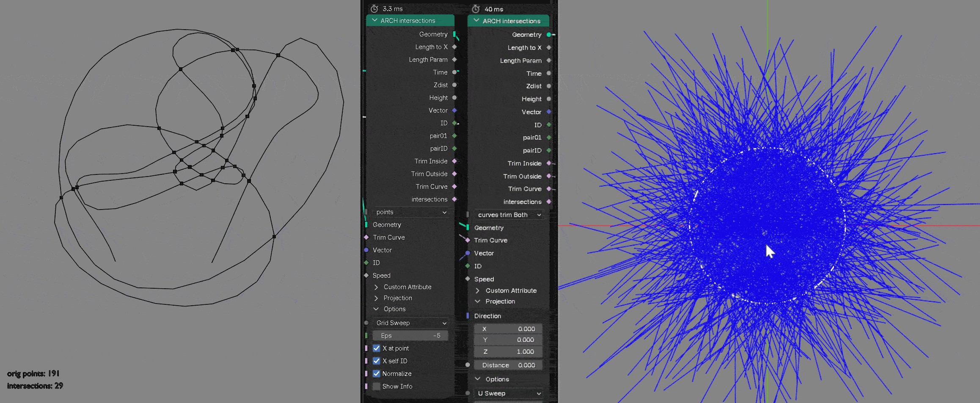Click the blue Vector output dot
Image resolution: width=980 pixels, height=403 pixels.
click(455, 110)
